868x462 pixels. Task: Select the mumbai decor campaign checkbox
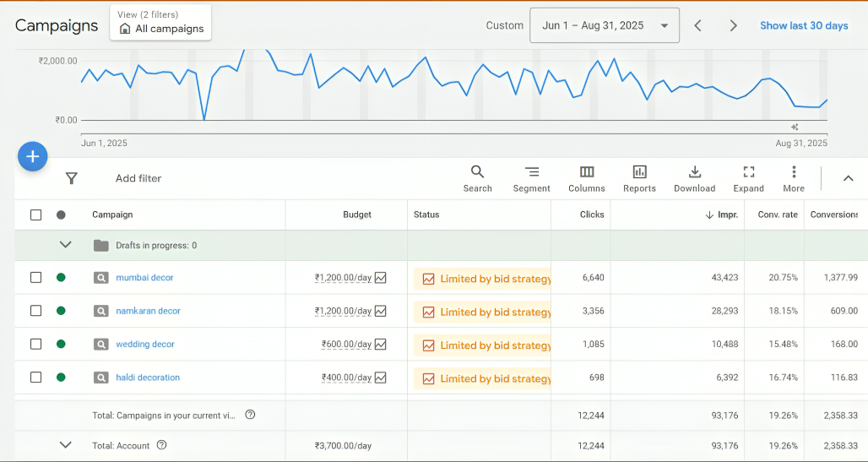click(x=35, y=277)
